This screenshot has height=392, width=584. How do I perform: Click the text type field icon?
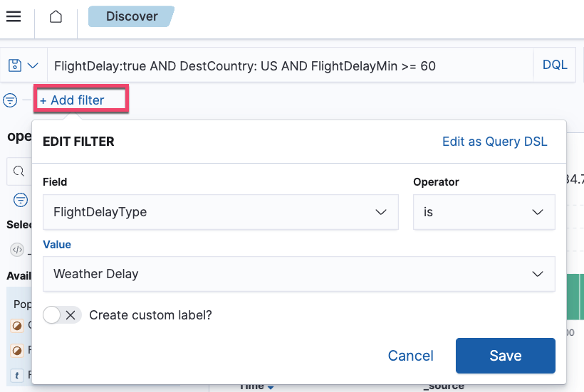[x=17, y=375]
